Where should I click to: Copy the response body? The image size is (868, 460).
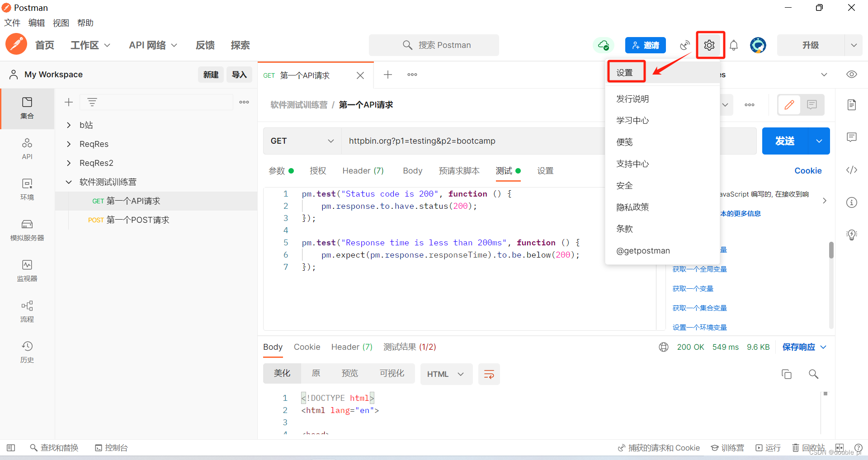tap(787, 374)
